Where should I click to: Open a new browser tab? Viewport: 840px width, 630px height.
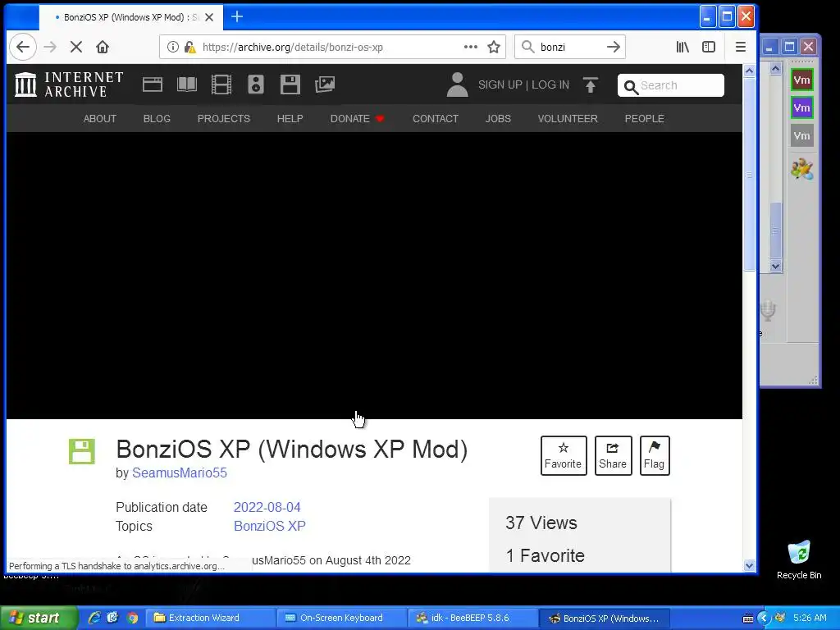pyautogui.click(x=237, y=16)
